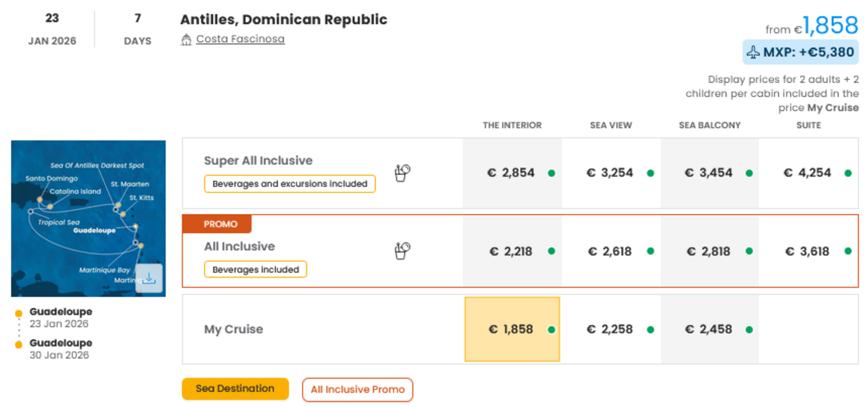Click the Guadeloupe departure port marker
This screenshot has width=868, height=407.
pyautogui.click(x=19, y=313)
